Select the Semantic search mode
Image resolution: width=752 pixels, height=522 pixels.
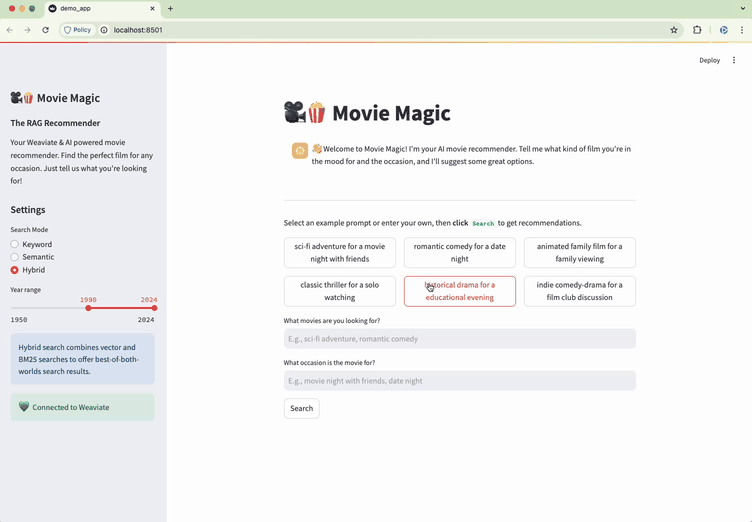point(15,257)
